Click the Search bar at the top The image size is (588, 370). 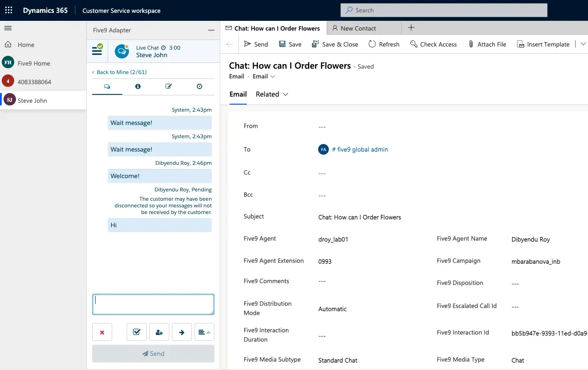tap(443, 10)
